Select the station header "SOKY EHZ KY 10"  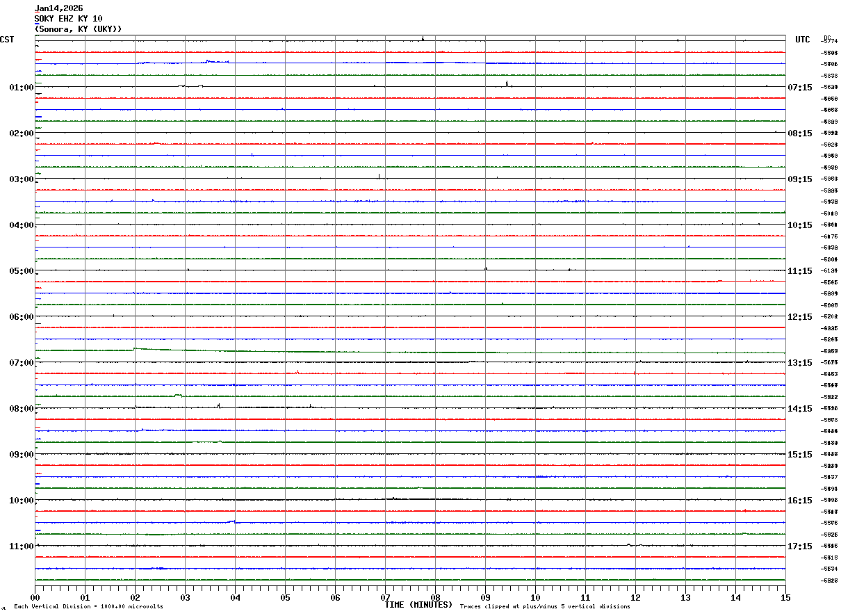[69, 19]
